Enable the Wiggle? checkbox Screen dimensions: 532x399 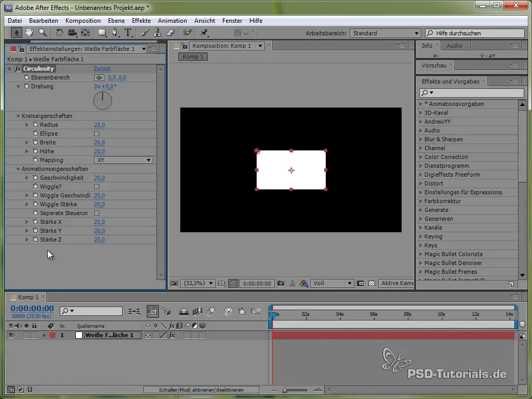(97, 187)
